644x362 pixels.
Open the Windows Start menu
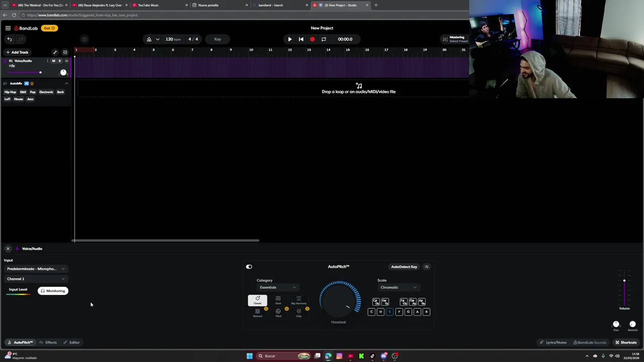tap(250, 356)
